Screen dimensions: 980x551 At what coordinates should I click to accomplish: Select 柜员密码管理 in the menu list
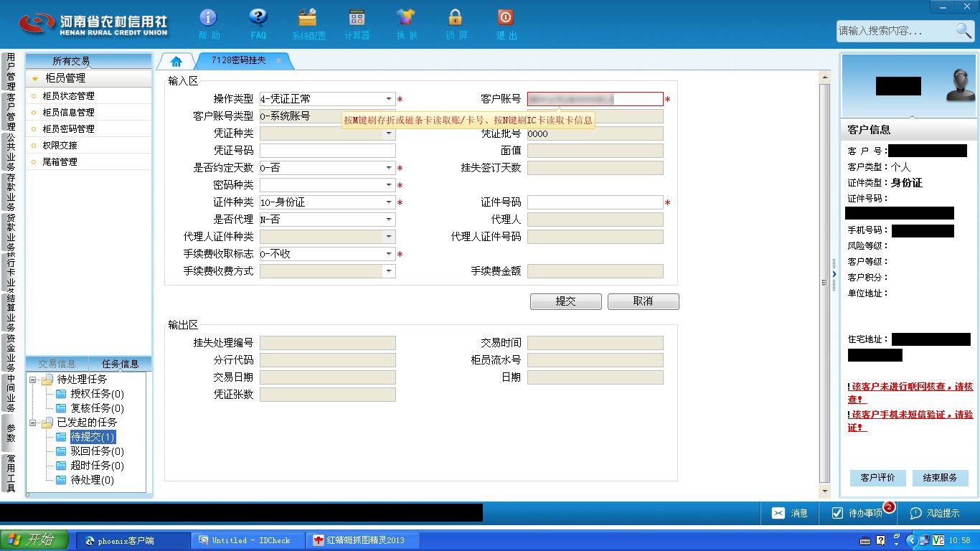(x=89, y=129)
